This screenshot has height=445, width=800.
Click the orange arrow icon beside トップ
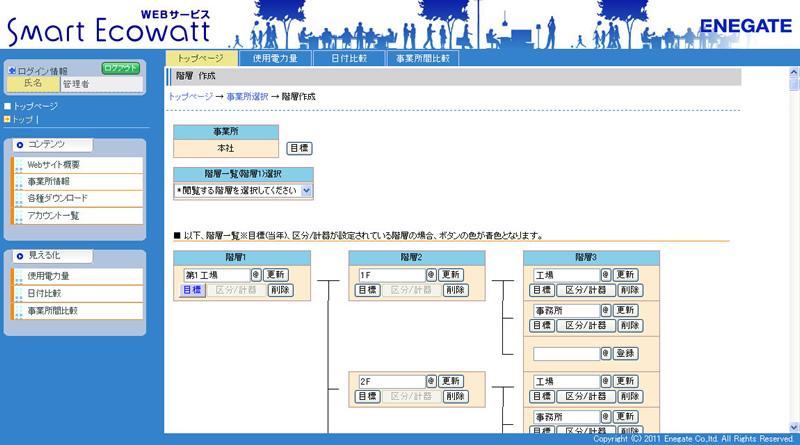(x=7, y=119)
